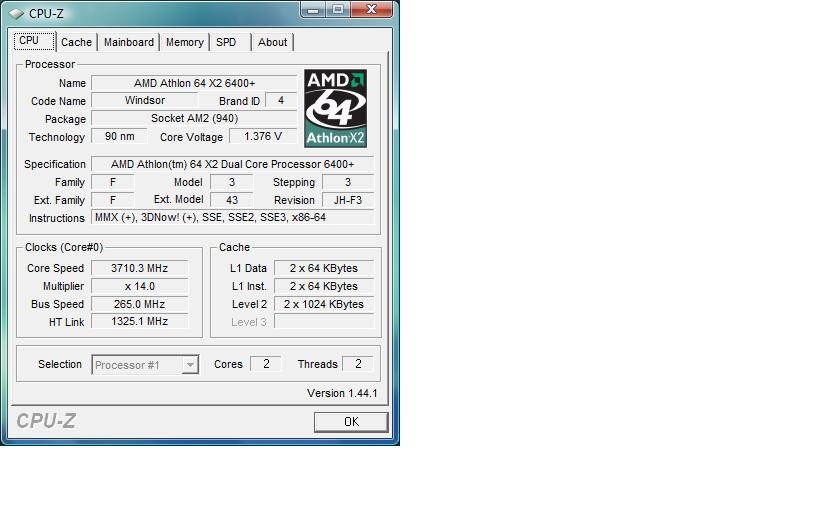
Task: Click the Level 2 value 2 x 1024 KBytes
Action: click(x=324, y=304)
